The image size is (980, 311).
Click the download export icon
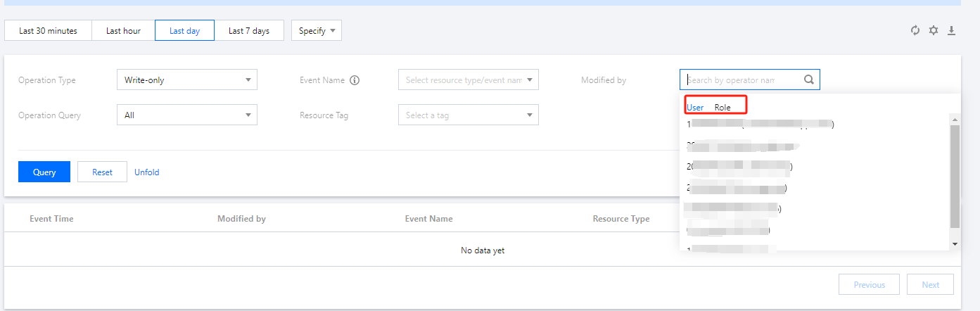(x=952, y=30)
